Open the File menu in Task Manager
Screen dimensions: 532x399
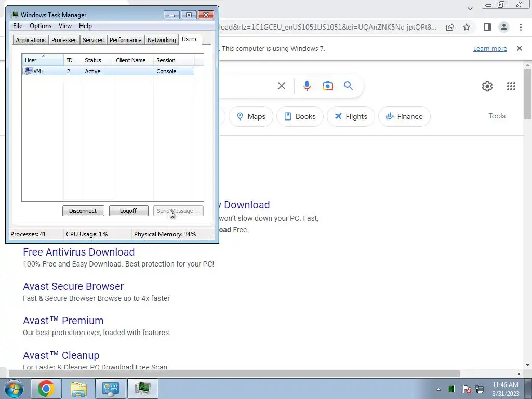pos(18,26)
